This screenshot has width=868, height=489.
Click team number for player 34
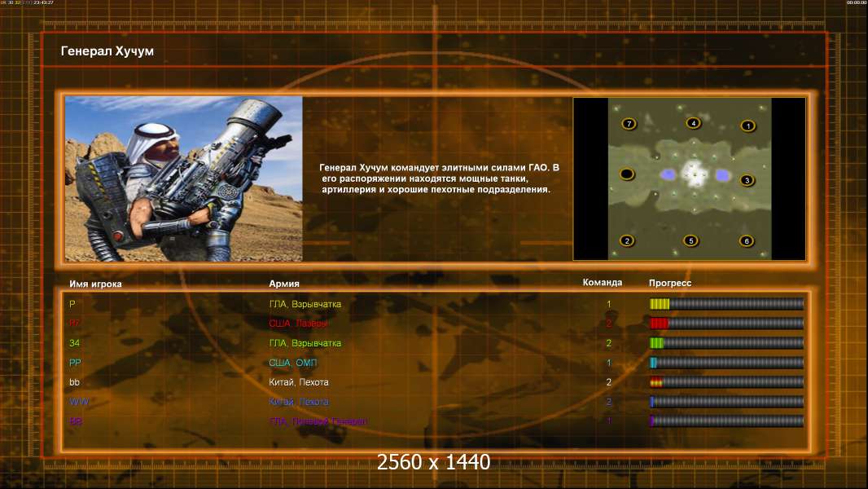[x=608, y=343]
